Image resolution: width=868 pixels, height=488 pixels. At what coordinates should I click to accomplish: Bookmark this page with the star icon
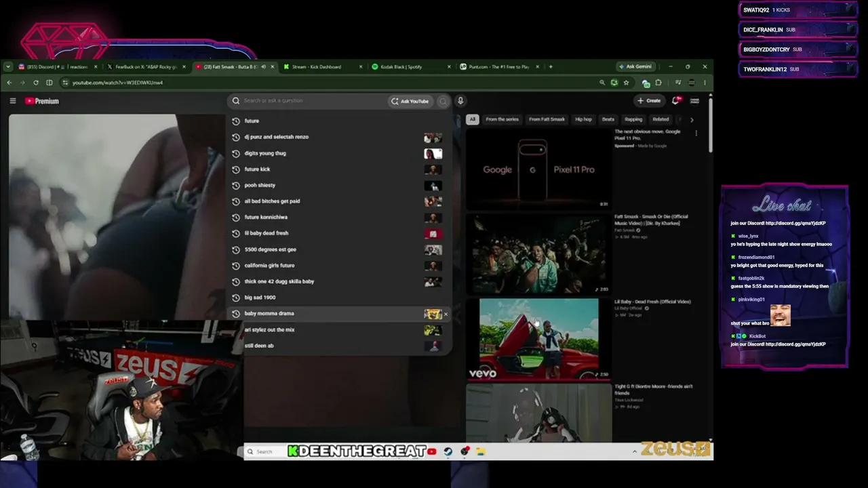[626, 83]
